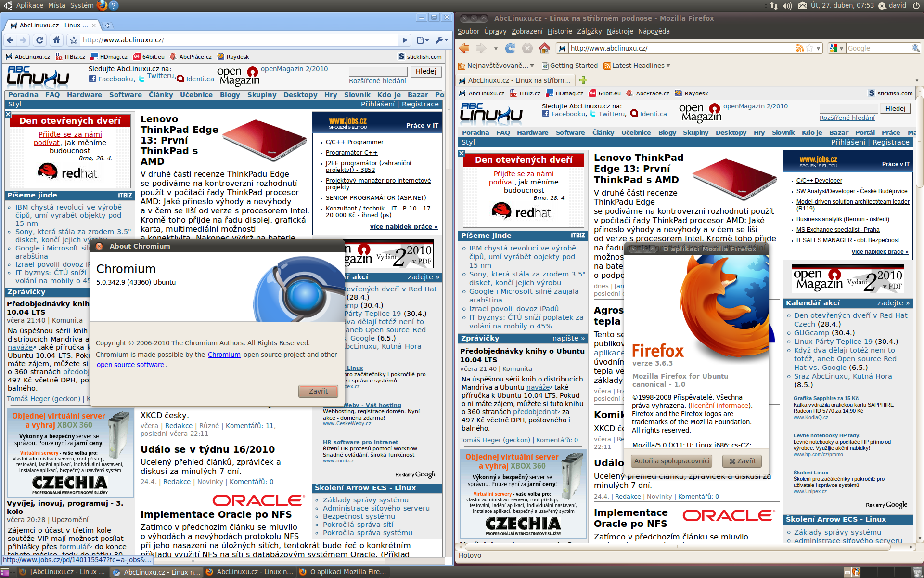
Task: Reload the page in Firefox
Action: point(511,48)
